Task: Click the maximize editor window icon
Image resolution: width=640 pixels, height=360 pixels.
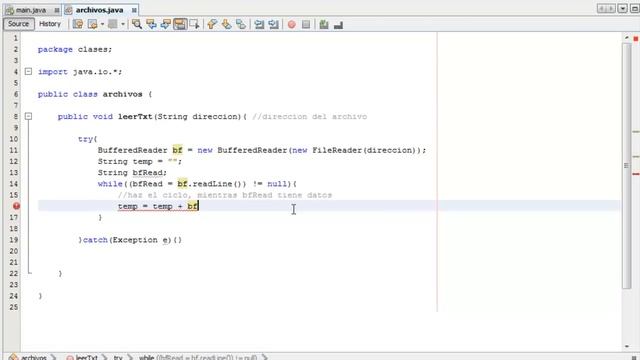Action: point(635,9)
